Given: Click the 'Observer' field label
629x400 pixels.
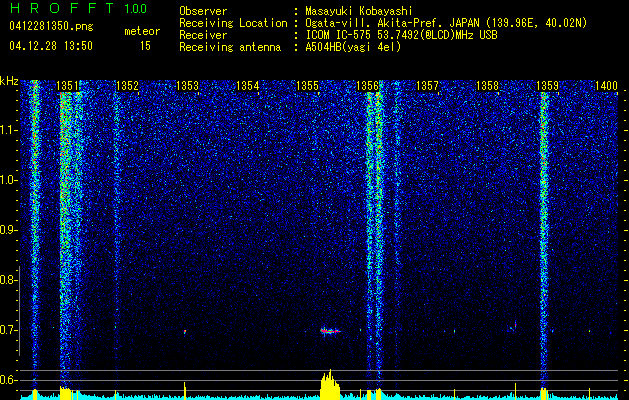Looking at the screenshot, I should 203,11.
